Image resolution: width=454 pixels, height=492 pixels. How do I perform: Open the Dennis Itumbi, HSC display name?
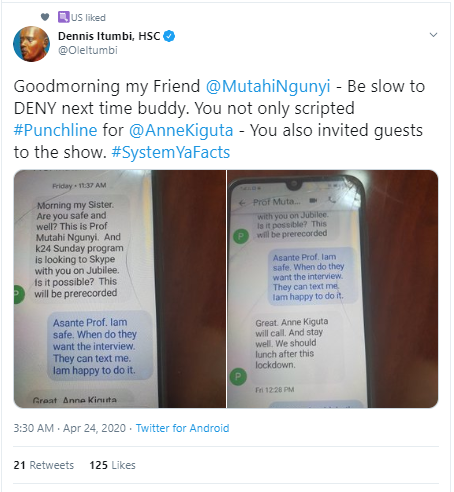[x=109, y=36]
